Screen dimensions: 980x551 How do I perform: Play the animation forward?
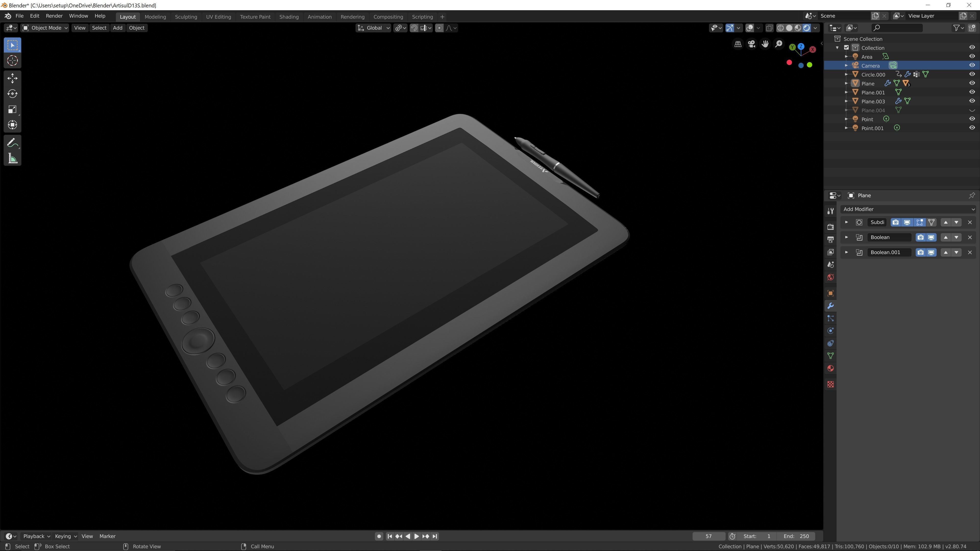[x=416, y=536]
